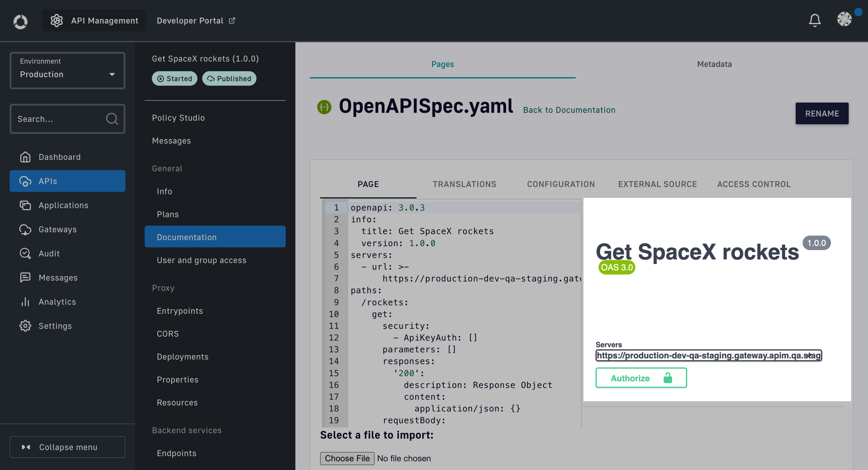Click the Dashboard home icon

(25, 157)
